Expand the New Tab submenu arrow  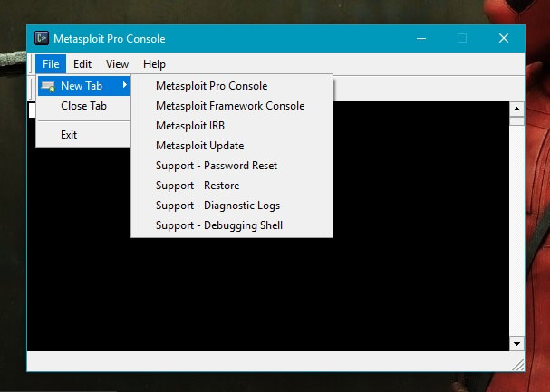click(124, 85)
